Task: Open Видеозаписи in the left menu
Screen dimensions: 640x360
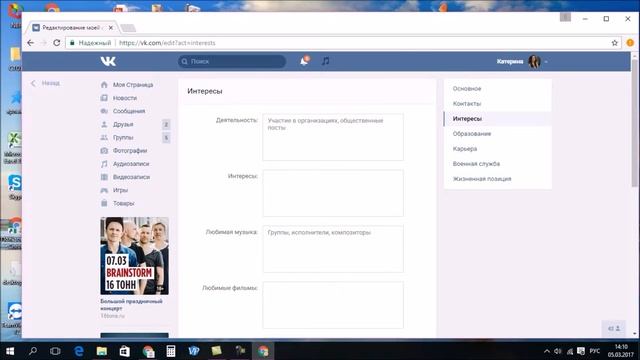Action: coord(131,177)
